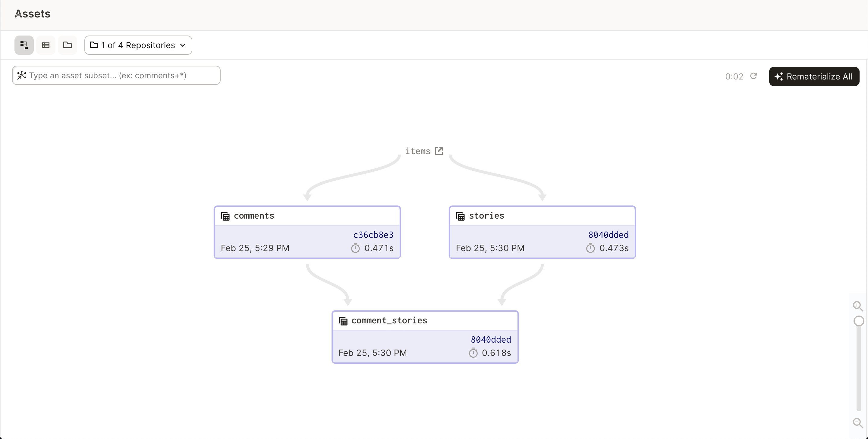868x439 pixels.
Task: Click the chevron on Repositories dropdown
Action: tap(183, 45)
